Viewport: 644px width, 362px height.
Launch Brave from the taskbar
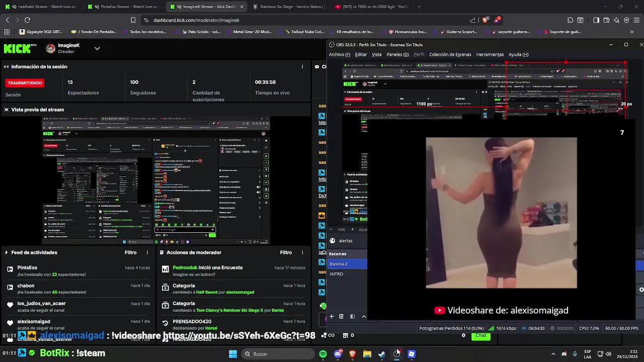[x=352, y=354]
